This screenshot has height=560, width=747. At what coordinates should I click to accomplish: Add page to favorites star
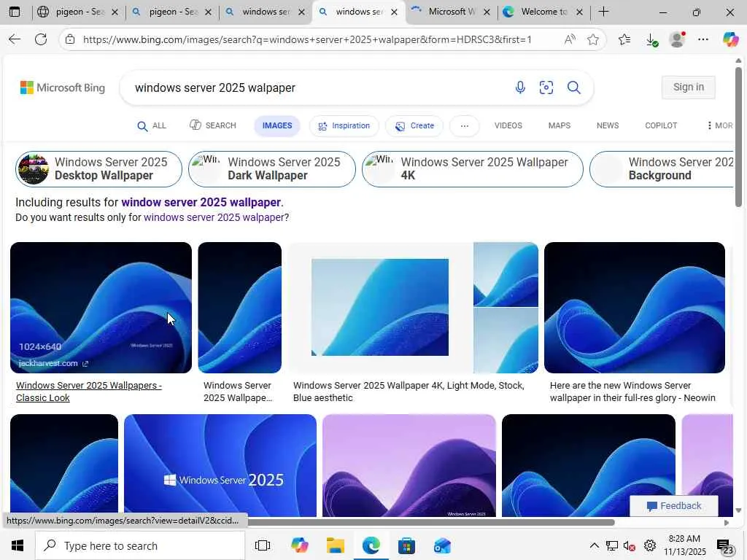pyautogui.click(x=592, y=39)
